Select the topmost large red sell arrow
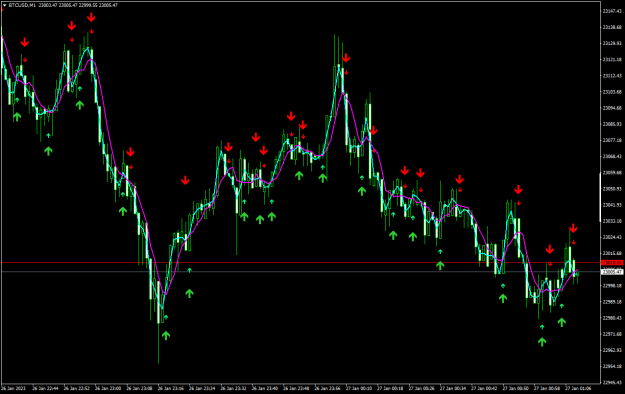625x394 pixels. click(x=91, y=17)
